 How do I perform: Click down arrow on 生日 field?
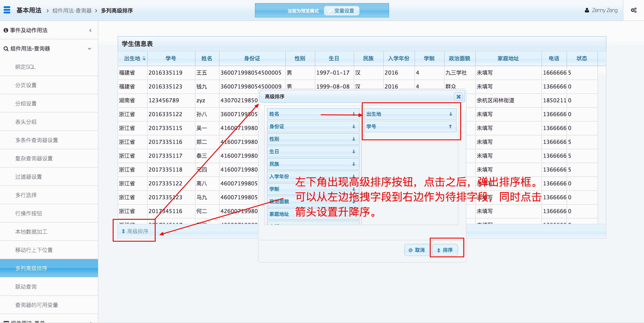pyautogui.click(x=354, y=151)
